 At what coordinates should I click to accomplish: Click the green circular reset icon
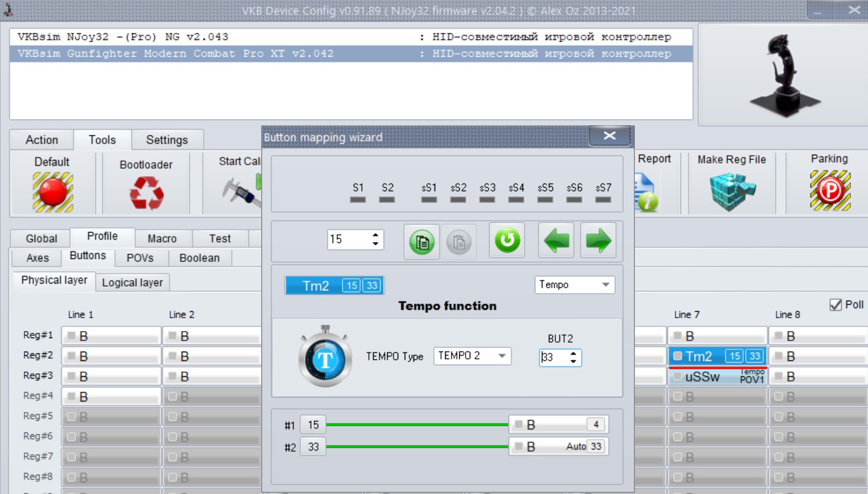507,240
